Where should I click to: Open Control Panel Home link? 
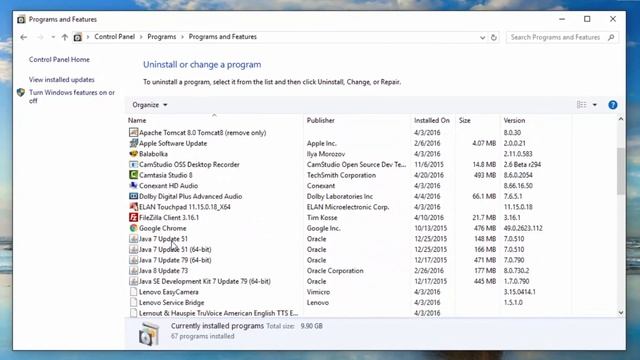[x=59, y=60]
